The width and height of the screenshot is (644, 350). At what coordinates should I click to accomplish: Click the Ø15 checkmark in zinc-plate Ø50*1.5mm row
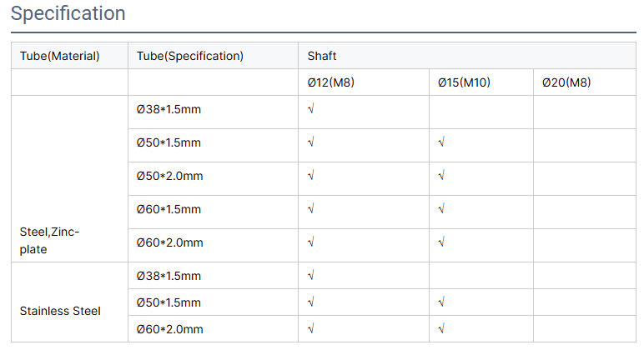pos(441,142)
